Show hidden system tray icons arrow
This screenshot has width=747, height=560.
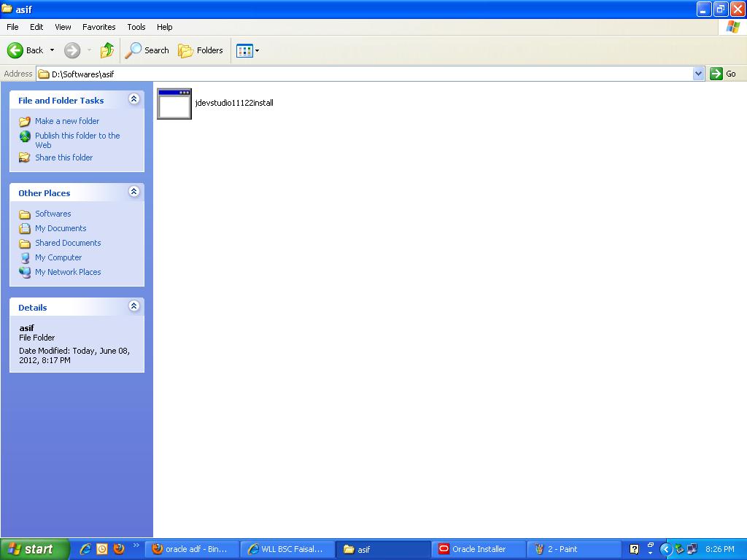click(x=665, y=550)
